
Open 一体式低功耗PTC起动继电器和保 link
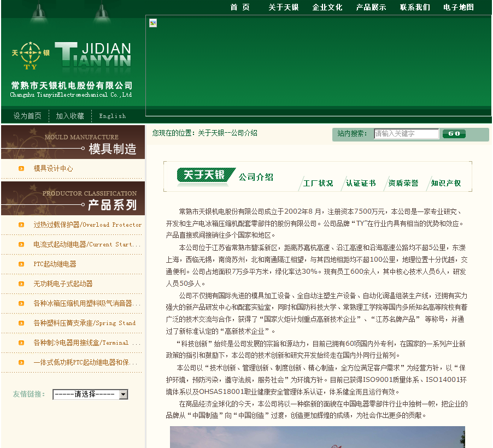[85, 362]
